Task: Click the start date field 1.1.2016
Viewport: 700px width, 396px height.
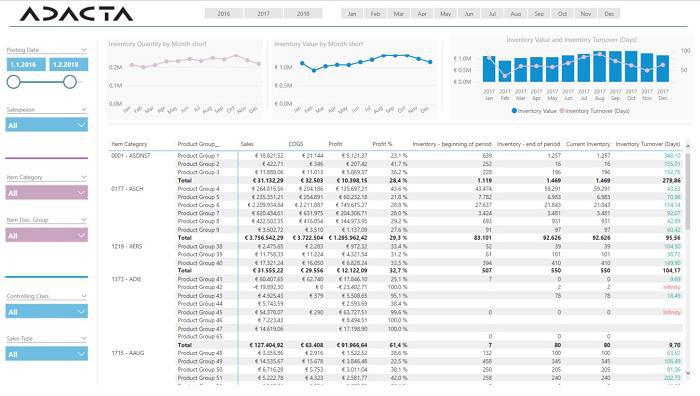Action: [x=26, y=64]
